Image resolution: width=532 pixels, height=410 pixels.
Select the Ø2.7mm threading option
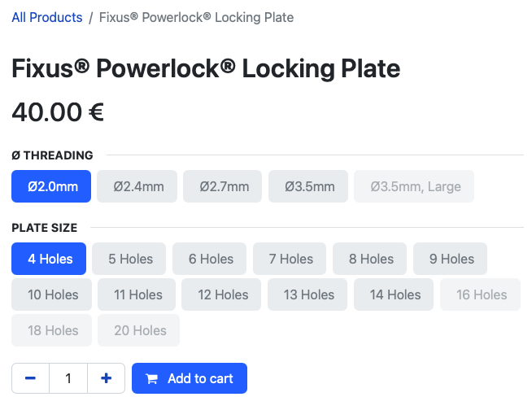[223, 186]
